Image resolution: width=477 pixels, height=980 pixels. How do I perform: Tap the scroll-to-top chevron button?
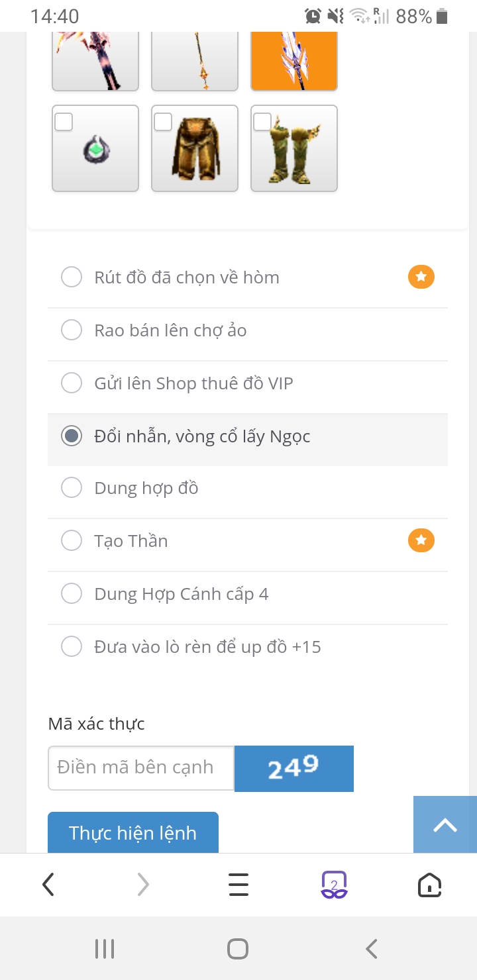point(445,825)
